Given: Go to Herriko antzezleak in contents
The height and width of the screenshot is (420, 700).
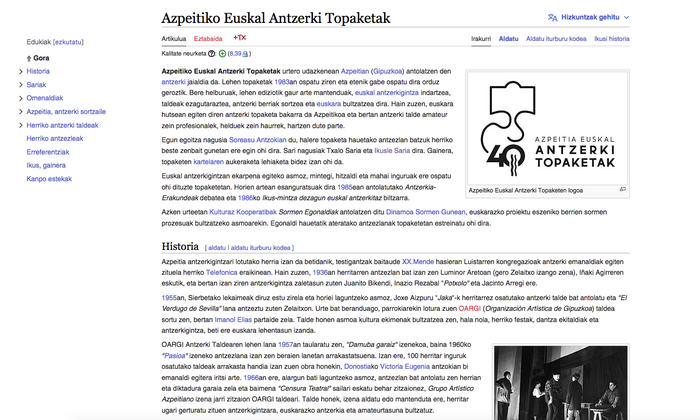Looking at the screenshot, I should pos(55,138).
